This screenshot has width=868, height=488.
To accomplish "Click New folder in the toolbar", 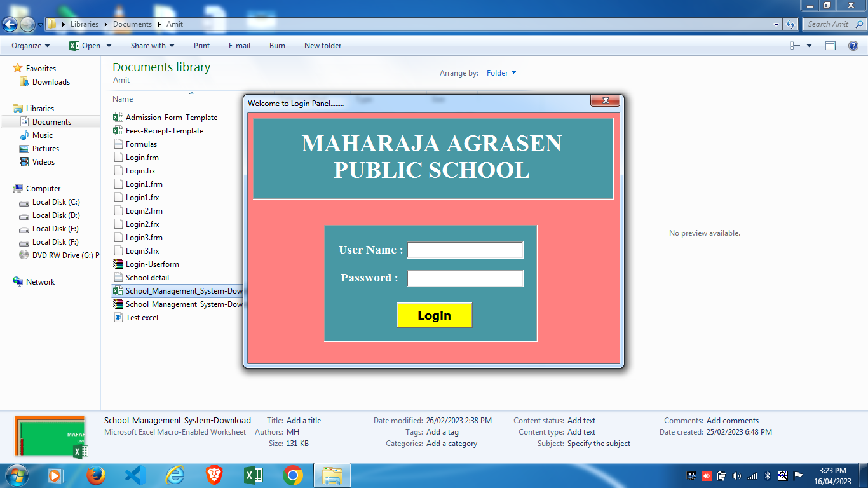I will click(x=323, y=46).
